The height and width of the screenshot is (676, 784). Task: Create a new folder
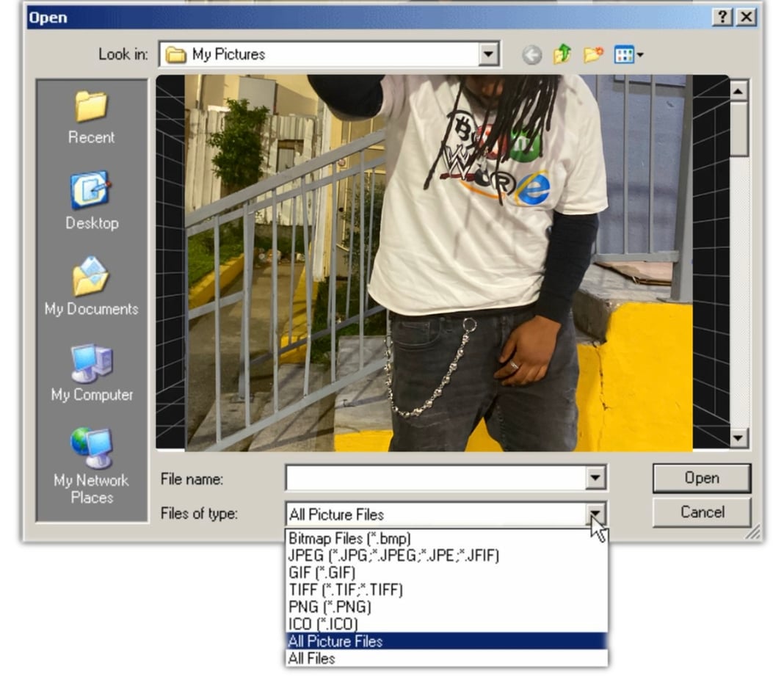[x=592, y=54]
